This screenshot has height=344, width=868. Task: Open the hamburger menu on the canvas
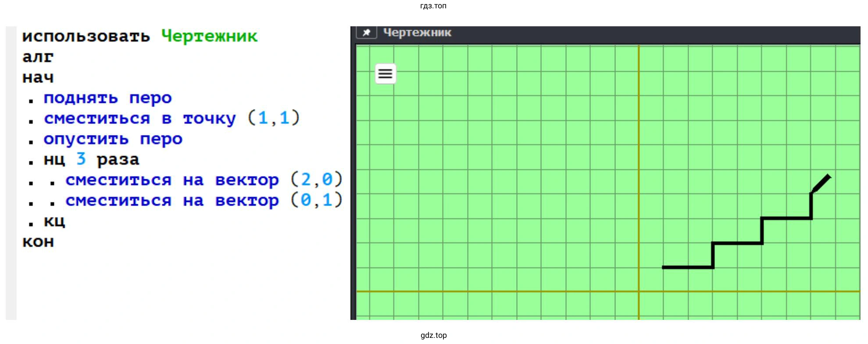coord(385,74)
